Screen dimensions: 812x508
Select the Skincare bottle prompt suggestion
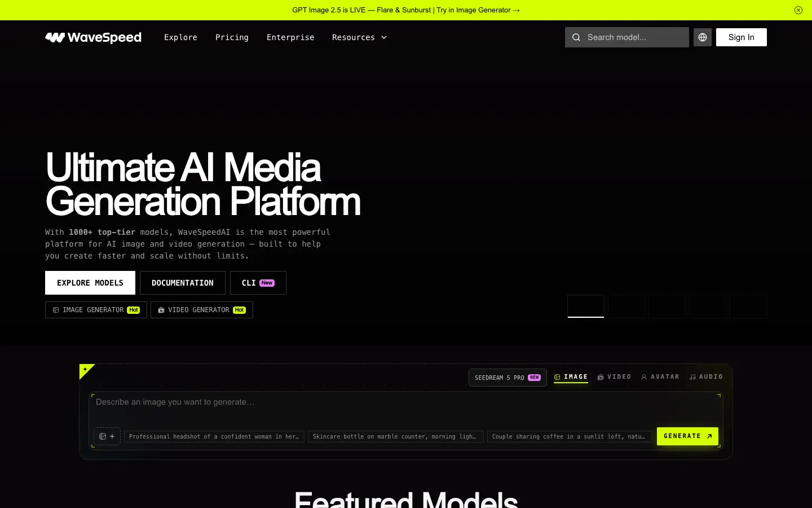tap(396, 436)
